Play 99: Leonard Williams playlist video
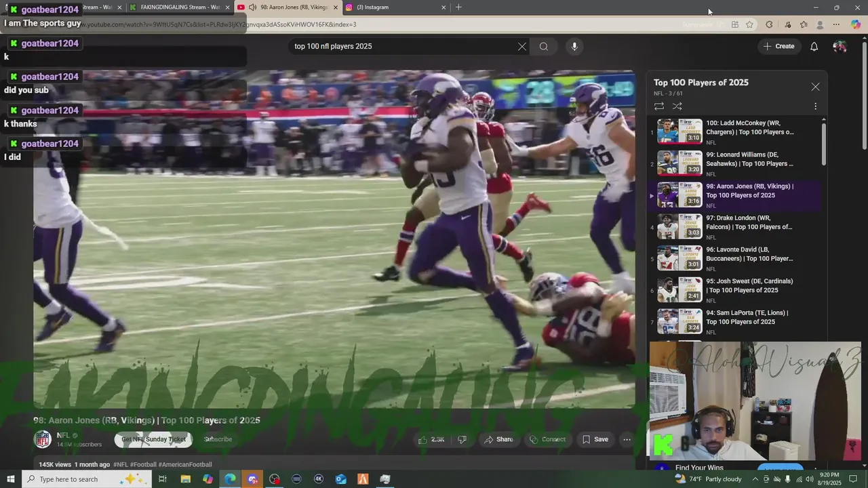The width and height of the screenshot is (868, 488). point(734,163)
